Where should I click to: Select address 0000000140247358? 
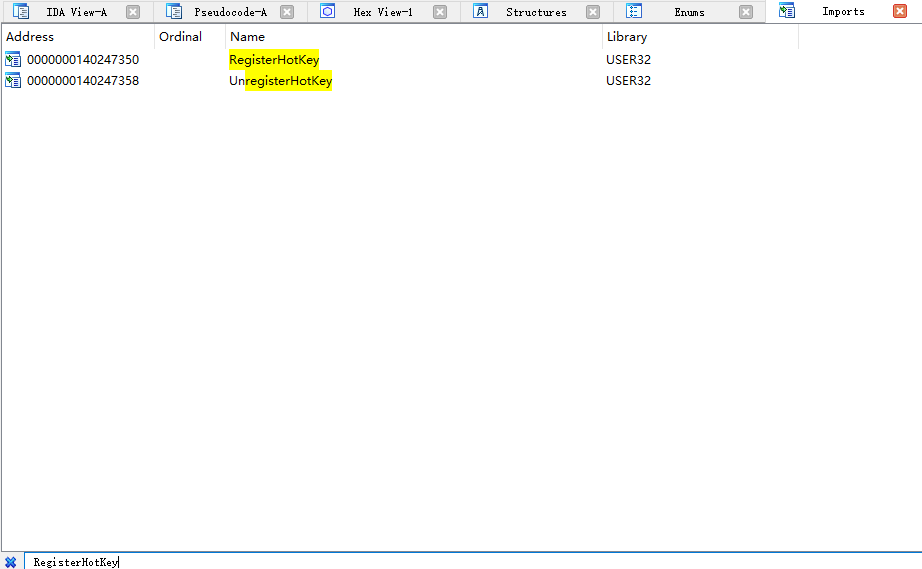(x=83, y=81)
